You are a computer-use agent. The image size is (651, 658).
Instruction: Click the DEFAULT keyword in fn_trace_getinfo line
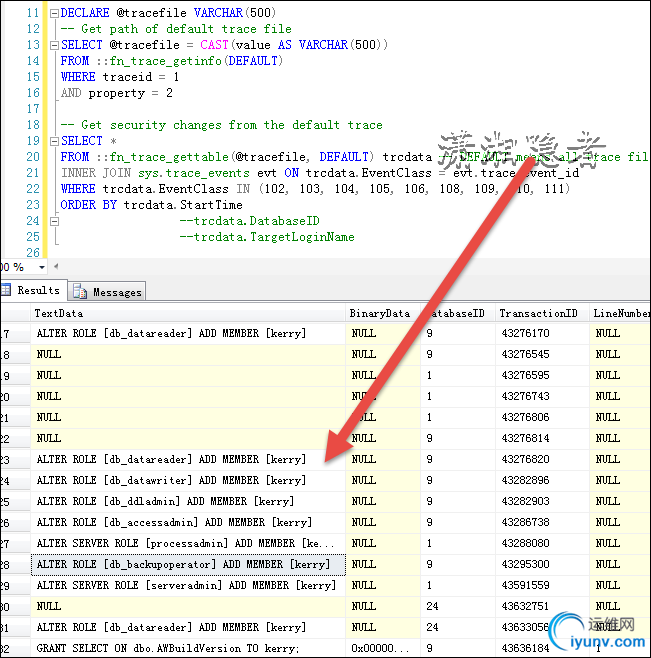click(x=253, y=61)
